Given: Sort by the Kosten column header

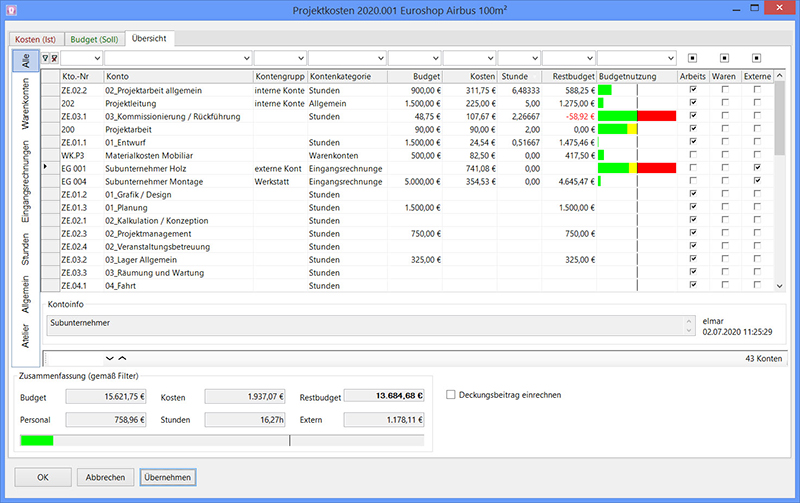Looking at the screenshot, I should tap(469, 76).
